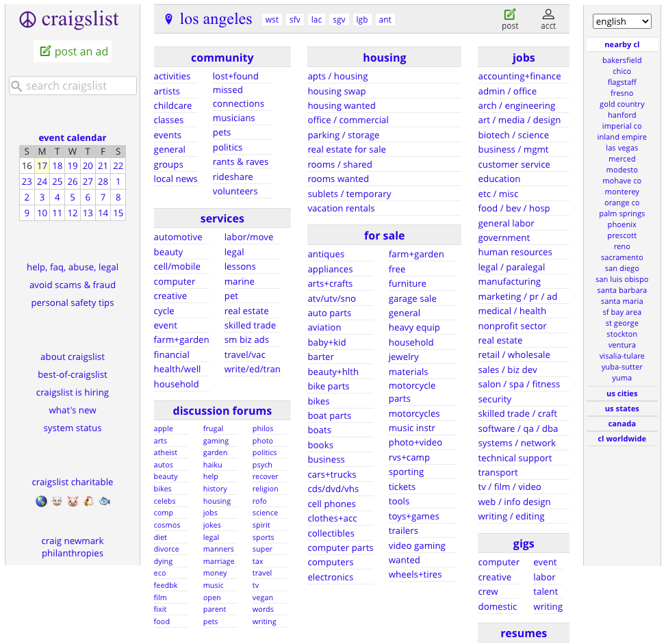Click the post an ad button
666x644 pixels.
point(73,51)
